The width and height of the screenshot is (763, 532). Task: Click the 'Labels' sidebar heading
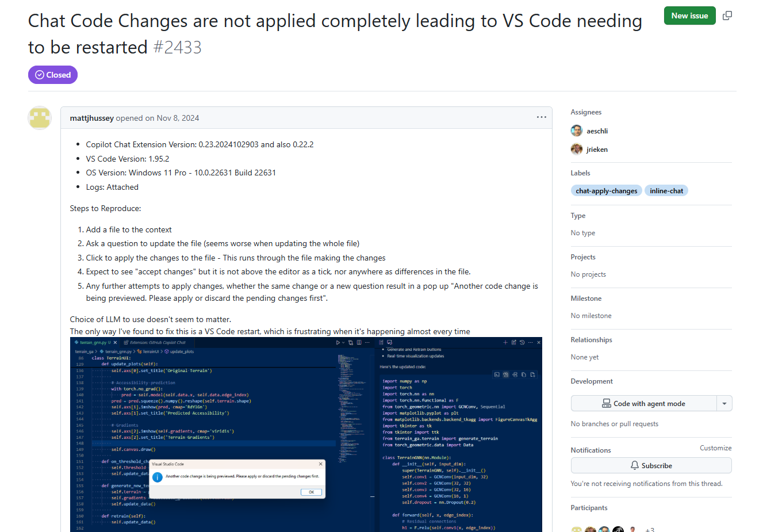coord(580,173)
